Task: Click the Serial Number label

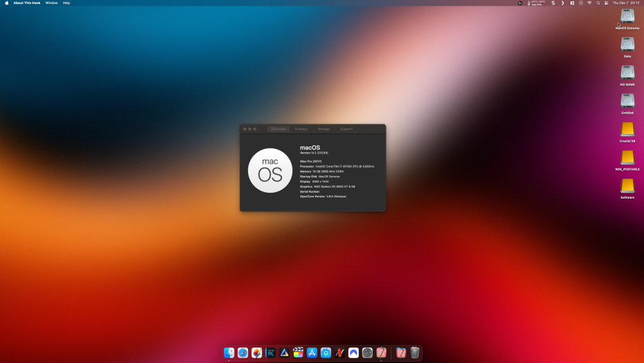Action: point(310,191)
